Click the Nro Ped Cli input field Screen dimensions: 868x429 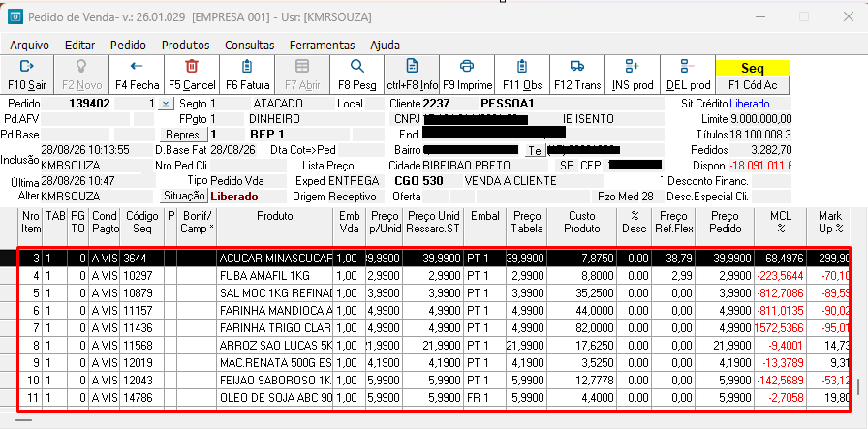coord(249,166)
